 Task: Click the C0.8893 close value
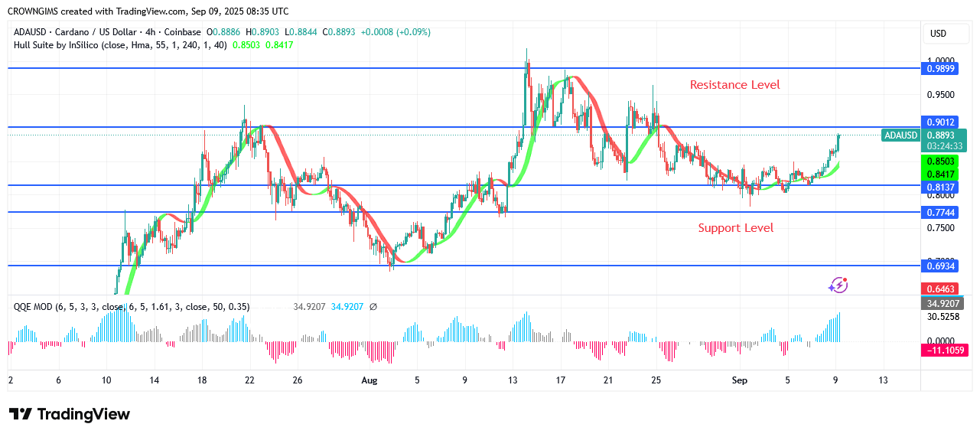tap(340, 32)
